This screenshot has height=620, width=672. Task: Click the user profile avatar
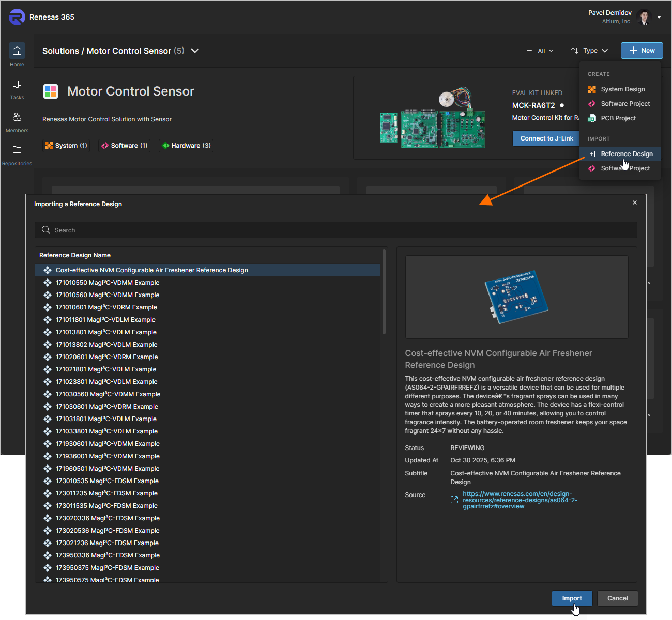click(644, 17)
